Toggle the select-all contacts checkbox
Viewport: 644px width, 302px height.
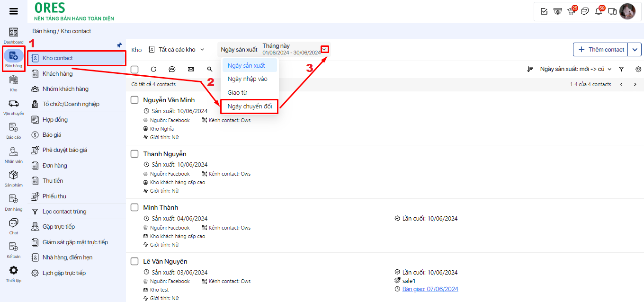pyautogui.click(x=134, y=70)
